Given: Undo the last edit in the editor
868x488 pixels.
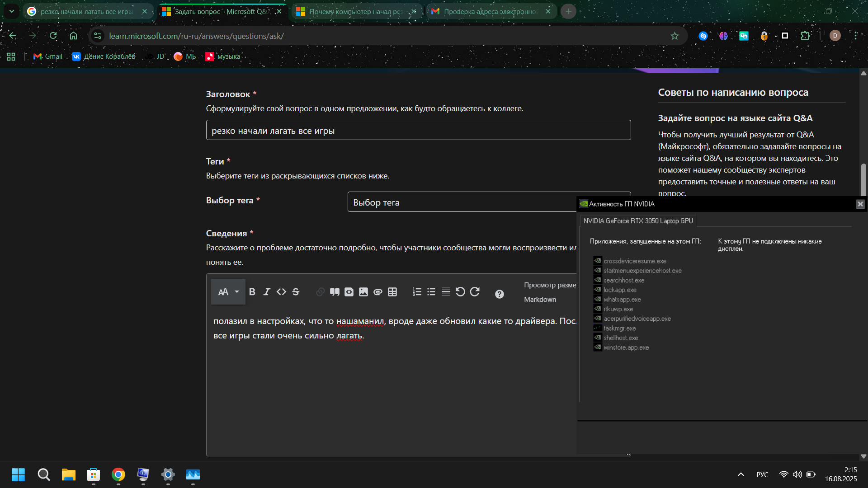Looking at the screenshot, I should [x=460, y=292].
